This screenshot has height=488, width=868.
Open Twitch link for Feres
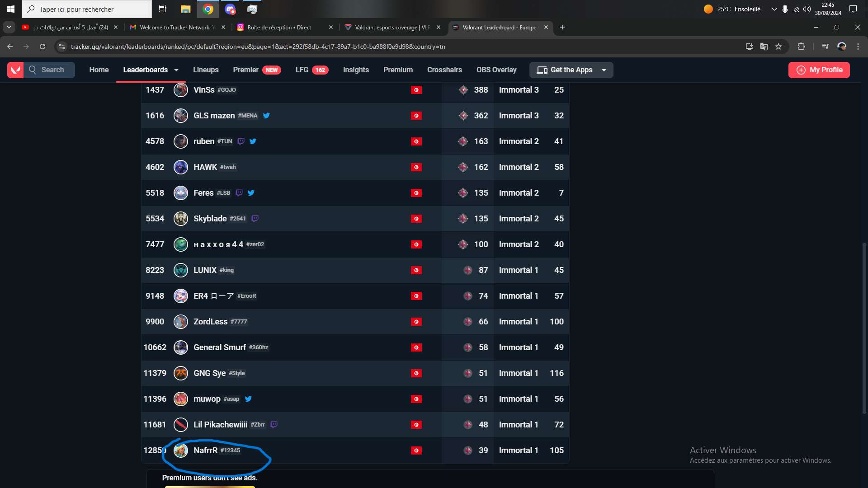tap(239, 193)
